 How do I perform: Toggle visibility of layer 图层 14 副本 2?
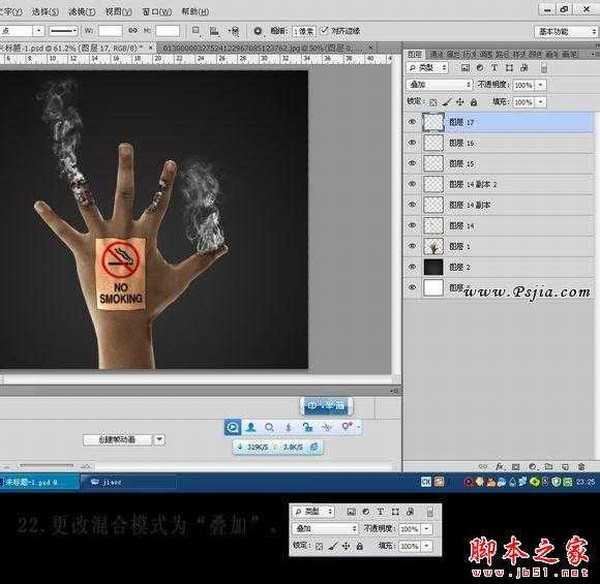(x=412, y=185)
